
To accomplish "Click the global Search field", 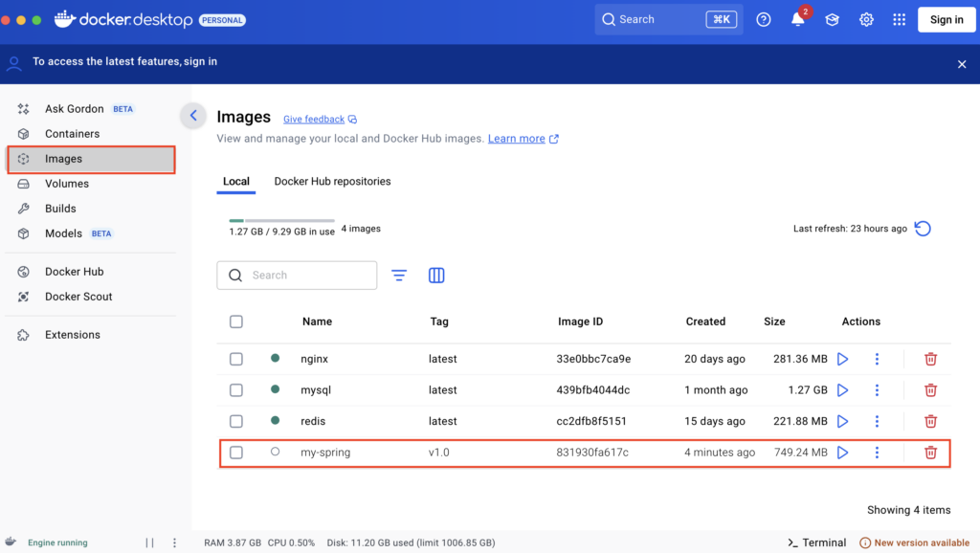I will pyautogui.click(x=669, y=19).
